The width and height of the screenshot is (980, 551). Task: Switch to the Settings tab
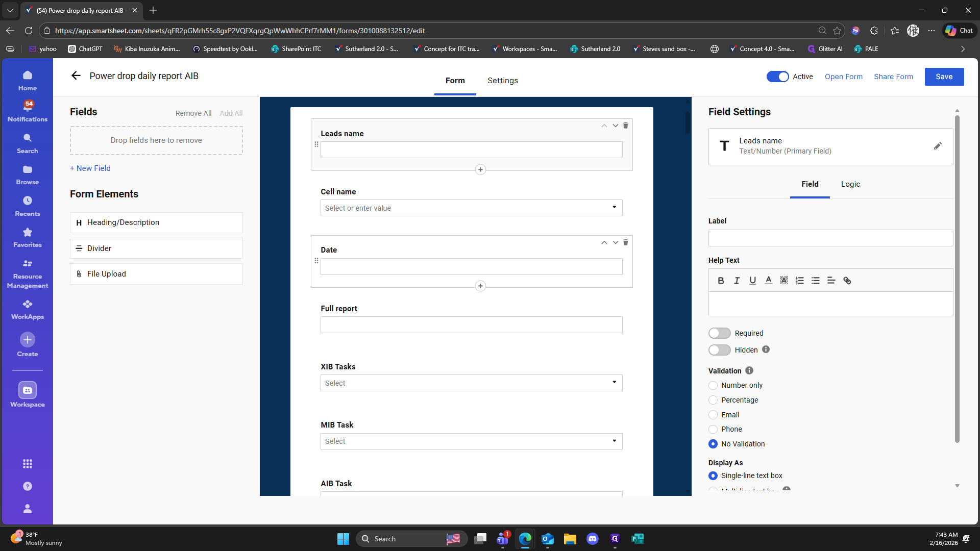[x=502, y=81]
